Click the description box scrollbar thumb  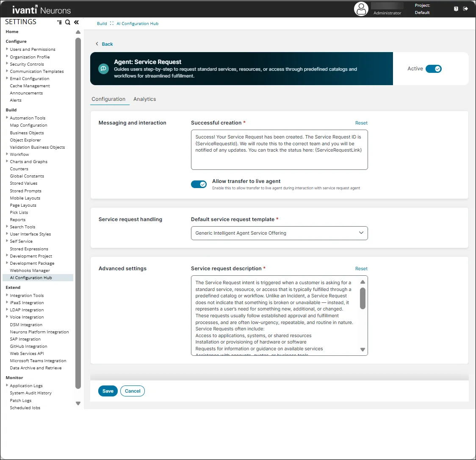coord(363,298)
